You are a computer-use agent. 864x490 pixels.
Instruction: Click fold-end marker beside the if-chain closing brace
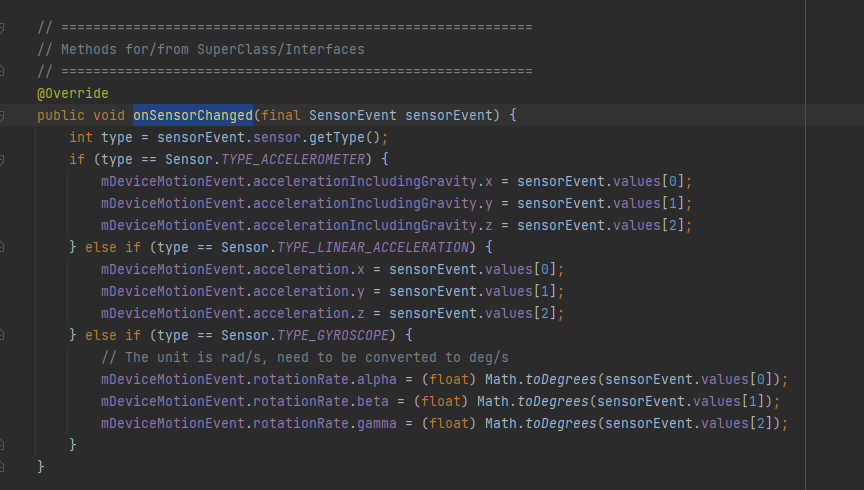(x=3, y=445)
